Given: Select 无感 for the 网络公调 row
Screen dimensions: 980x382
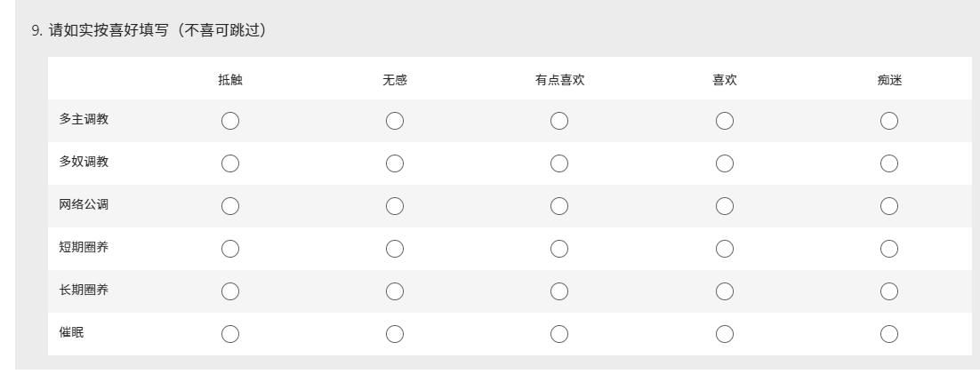Looking at the screenshot, I should [x=395, y=206].
